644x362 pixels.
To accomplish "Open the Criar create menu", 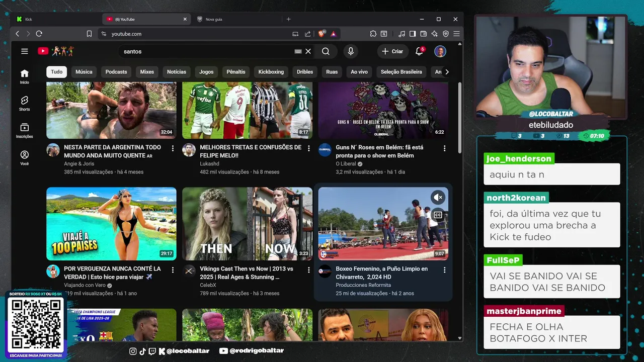I will (x=392, y=51).
